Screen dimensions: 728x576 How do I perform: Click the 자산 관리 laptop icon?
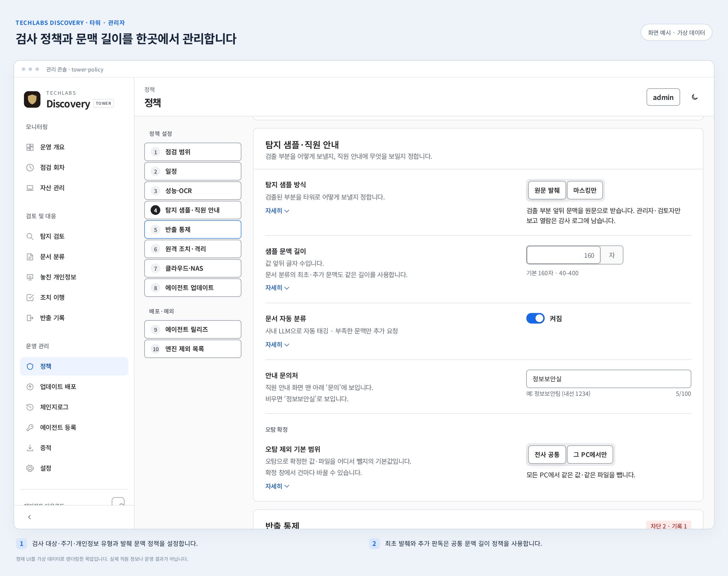[x=30, y=188]
